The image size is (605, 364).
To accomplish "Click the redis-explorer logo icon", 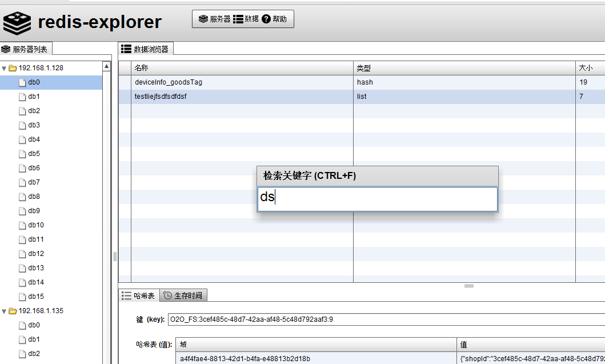I will (x=17, y=23).
